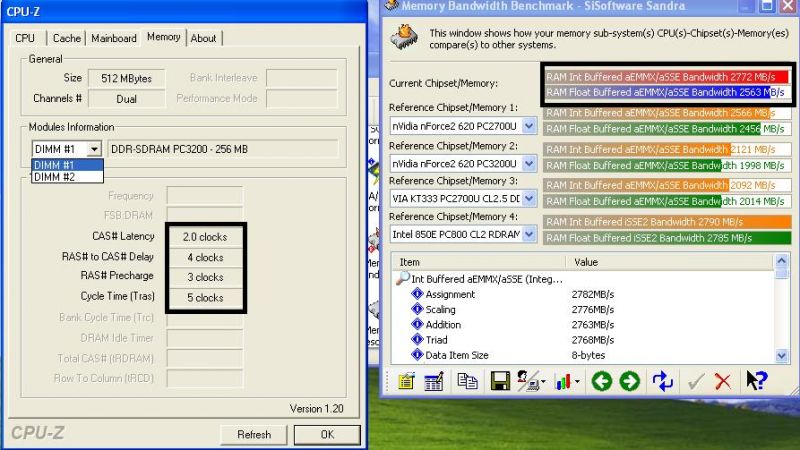The image size is (800, 450).
Task: Click the grey checkmark icon
Action: 696,381
